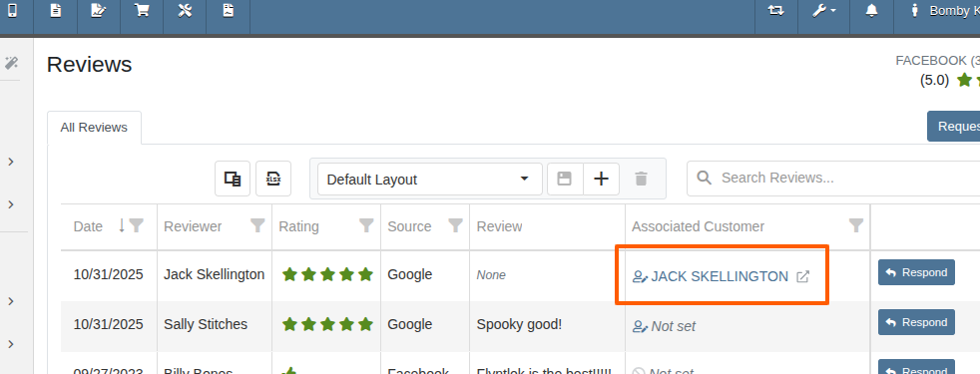Open the document with pencil icon
980x374 pixels.
click(98, 11)
